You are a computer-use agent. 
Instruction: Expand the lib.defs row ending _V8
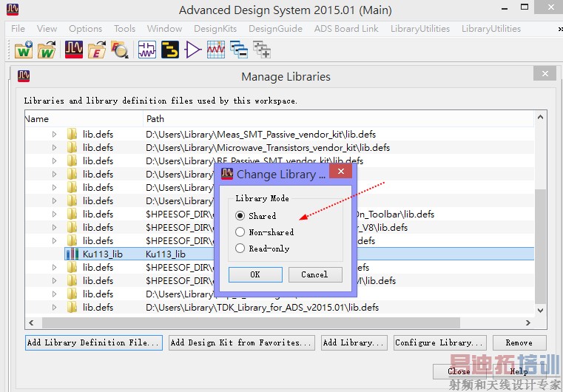click(54, 227)
